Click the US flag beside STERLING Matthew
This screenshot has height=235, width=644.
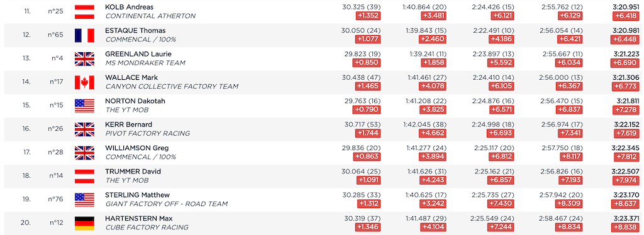[x=84, y=200]
